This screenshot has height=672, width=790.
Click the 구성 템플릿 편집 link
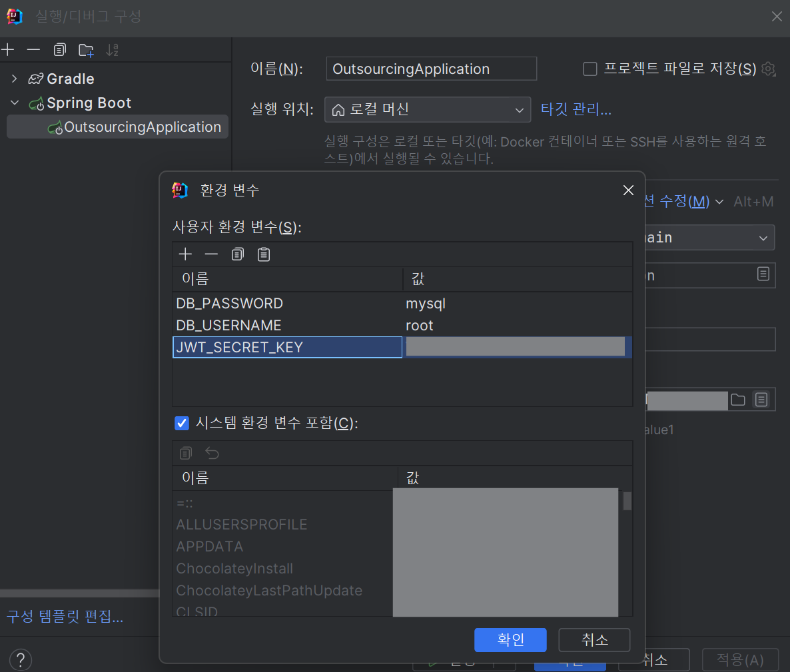(65, 616)
